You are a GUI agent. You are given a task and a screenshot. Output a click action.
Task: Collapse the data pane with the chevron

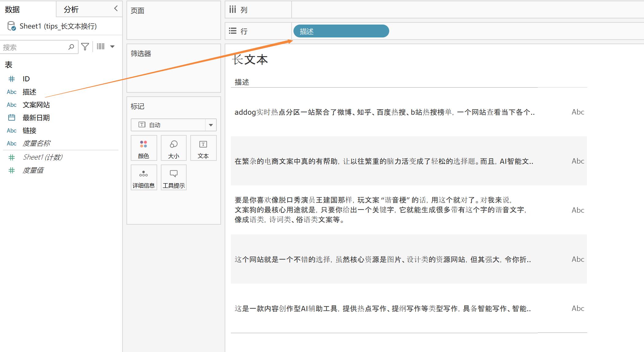pos(116,9)
